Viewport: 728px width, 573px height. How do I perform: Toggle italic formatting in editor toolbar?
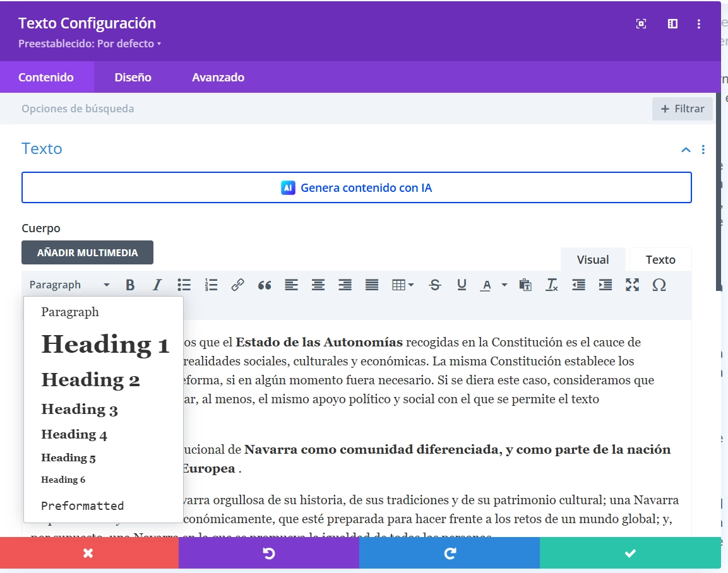[157, 285]
